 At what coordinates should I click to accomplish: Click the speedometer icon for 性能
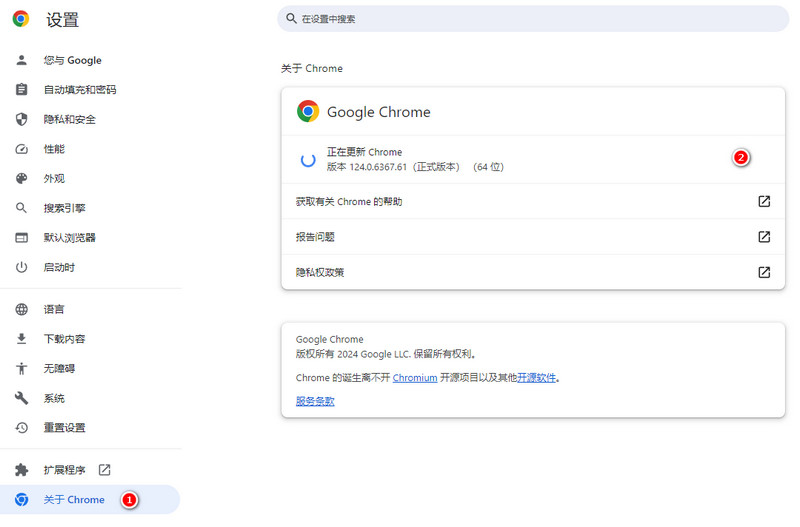pyautogui.click(x=21, y=149)
